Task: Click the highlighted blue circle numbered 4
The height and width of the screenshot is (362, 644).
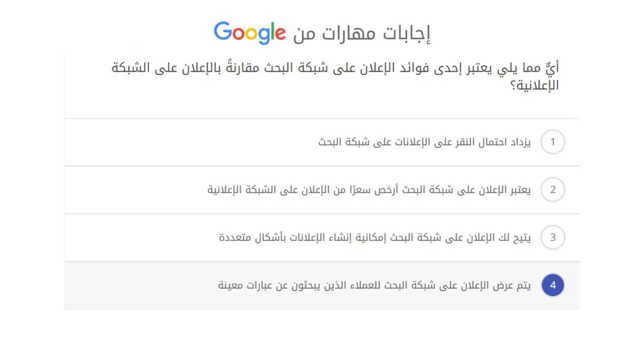Action: tap(553, 285)
